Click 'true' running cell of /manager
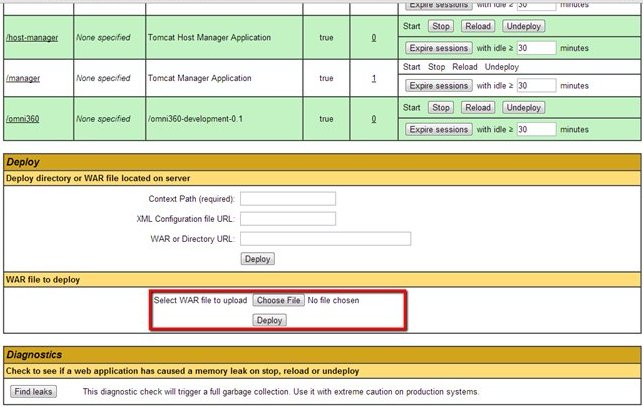Viewport: 643px width, 407px height. click(326, 78)
